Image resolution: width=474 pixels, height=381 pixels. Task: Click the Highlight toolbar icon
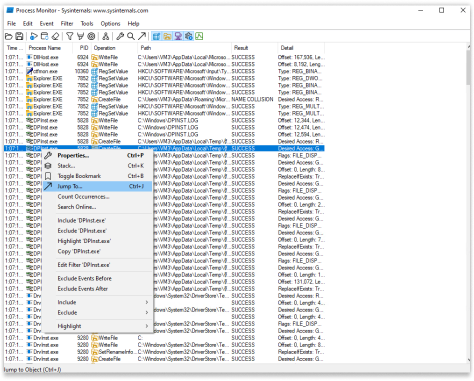pos(80,36)
